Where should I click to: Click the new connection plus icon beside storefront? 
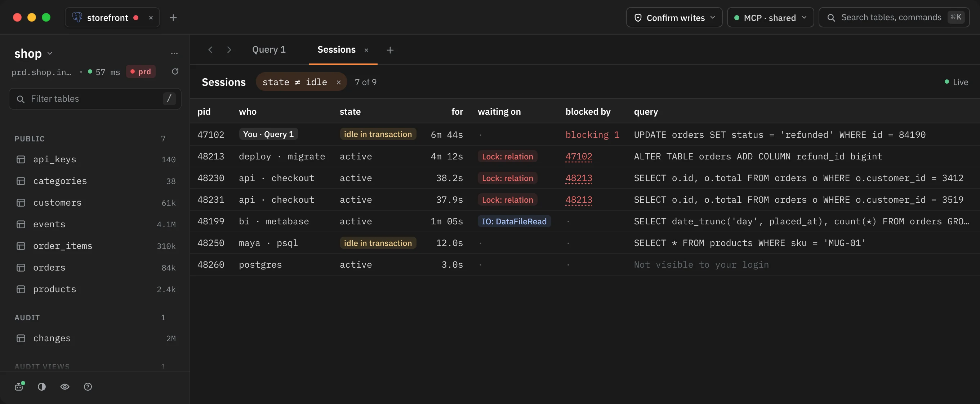point(173,18)
